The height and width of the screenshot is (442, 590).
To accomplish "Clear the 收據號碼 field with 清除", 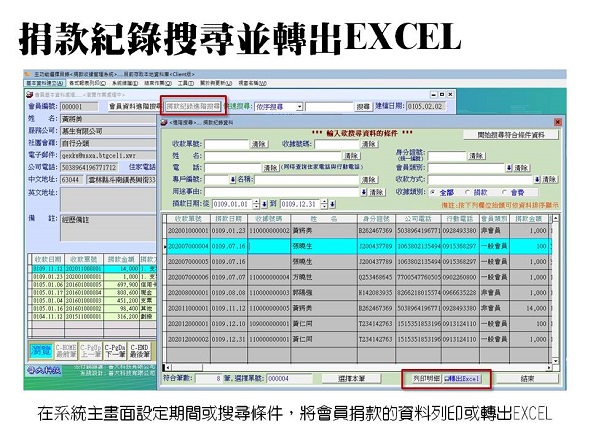I will [369, 144].
